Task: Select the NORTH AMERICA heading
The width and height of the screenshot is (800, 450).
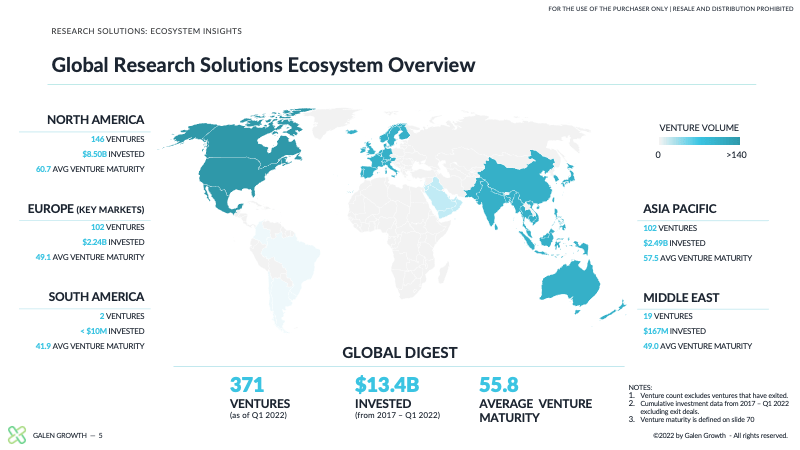Action: 96,120
